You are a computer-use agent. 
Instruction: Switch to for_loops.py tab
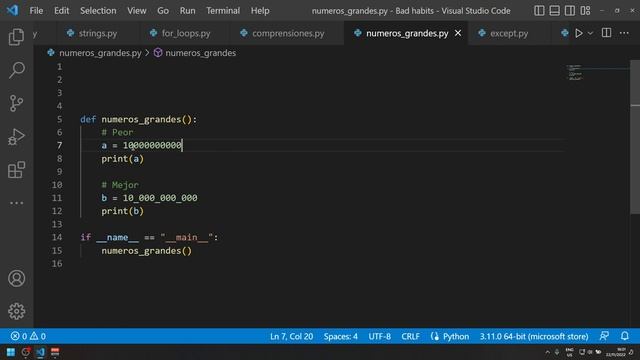[186, 33]
